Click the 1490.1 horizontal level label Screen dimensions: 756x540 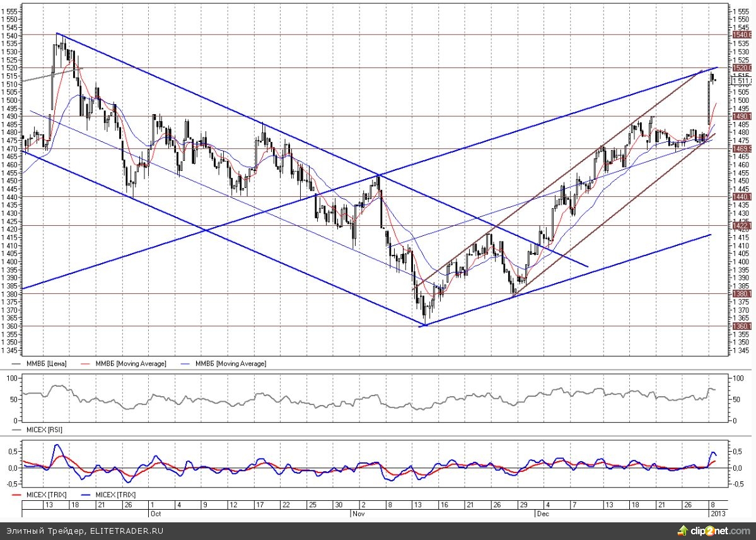741,117
